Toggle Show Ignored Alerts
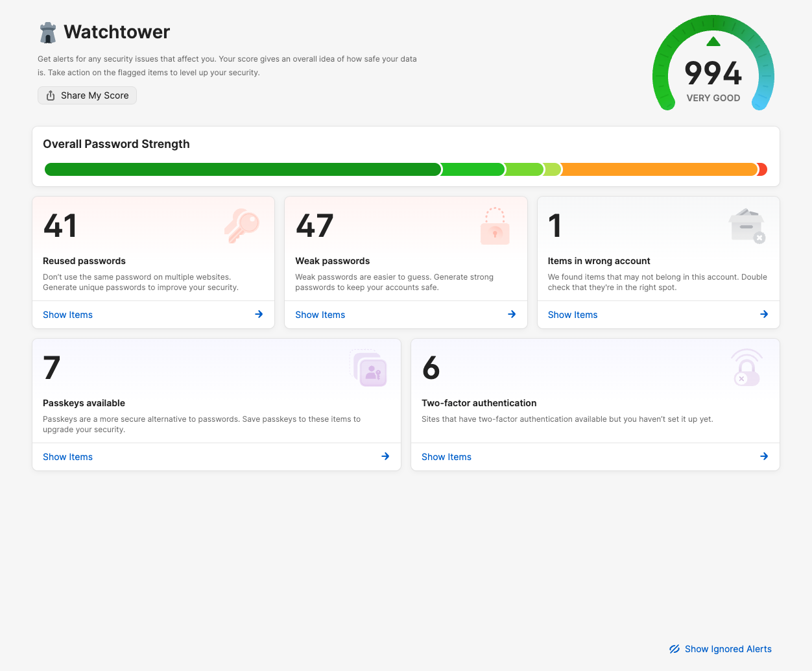This screenshot has height=671, width=812. pos(721,649)
